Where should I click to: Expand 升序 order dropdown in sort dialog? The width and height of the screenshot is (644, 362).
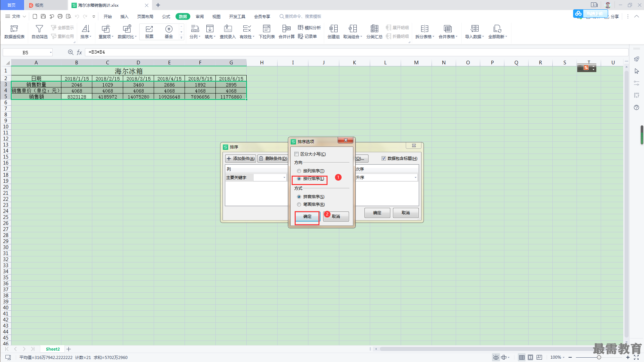coord(415,178)
